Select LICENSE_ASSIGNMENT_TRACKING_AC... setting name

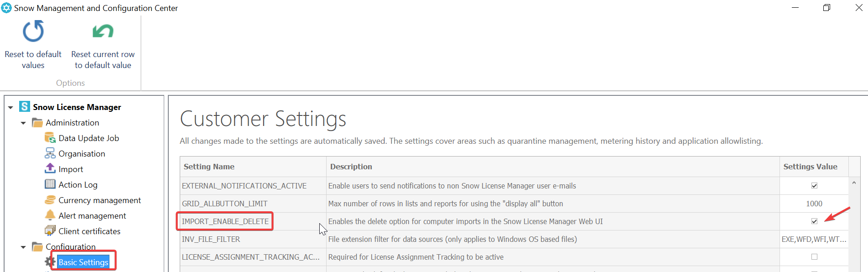click(x=250, y=257)
